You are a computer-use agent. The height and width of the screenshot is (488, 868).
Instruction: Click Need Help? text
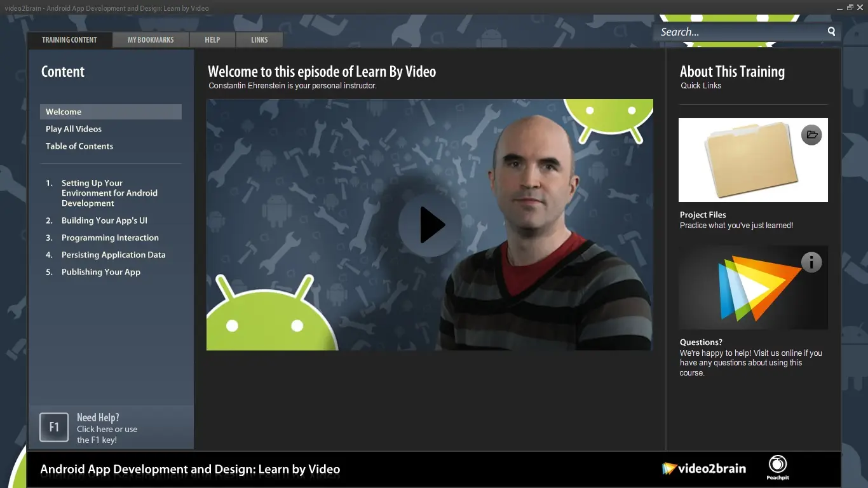(x=98, y=417)
